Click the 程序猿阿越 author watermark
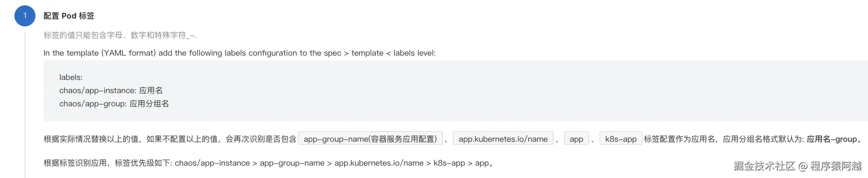Viewport: 868px width, 178px height. click(x=835, y=166)
